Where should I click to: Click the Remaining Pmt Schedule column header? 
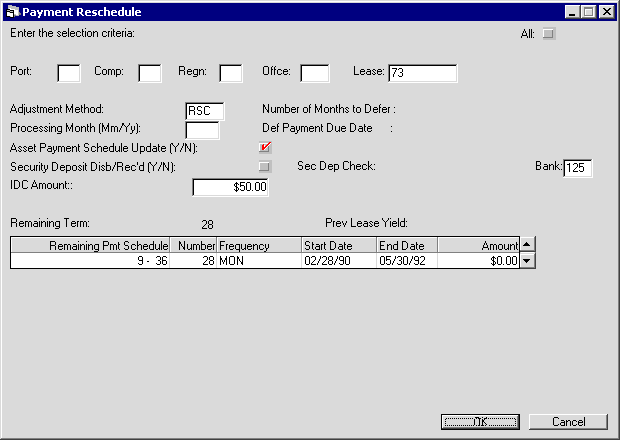[90, 245]
